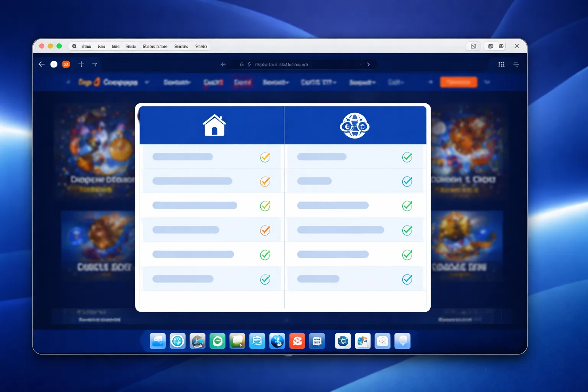Expand the chevron right of the orange button

pos(487,82)
